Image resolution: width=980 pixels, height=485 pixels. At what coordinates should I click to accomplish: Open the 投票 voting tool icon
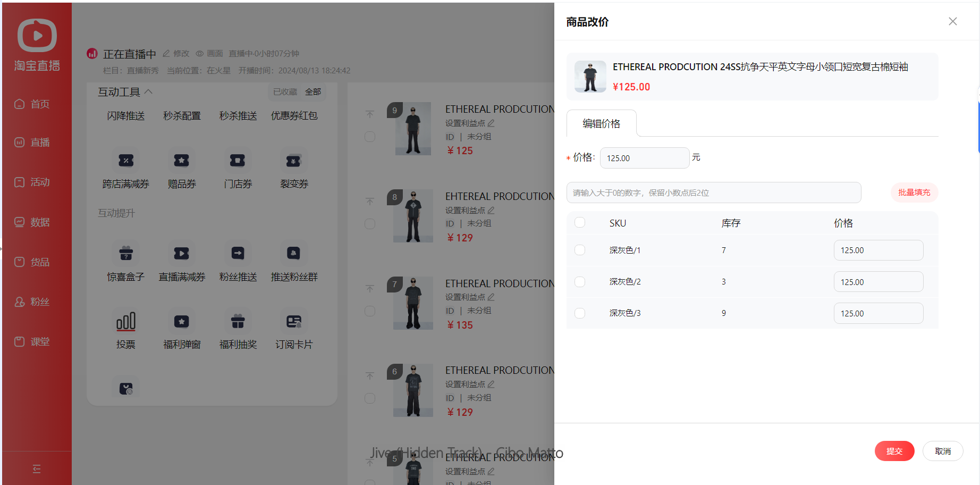tap(126, 321)
